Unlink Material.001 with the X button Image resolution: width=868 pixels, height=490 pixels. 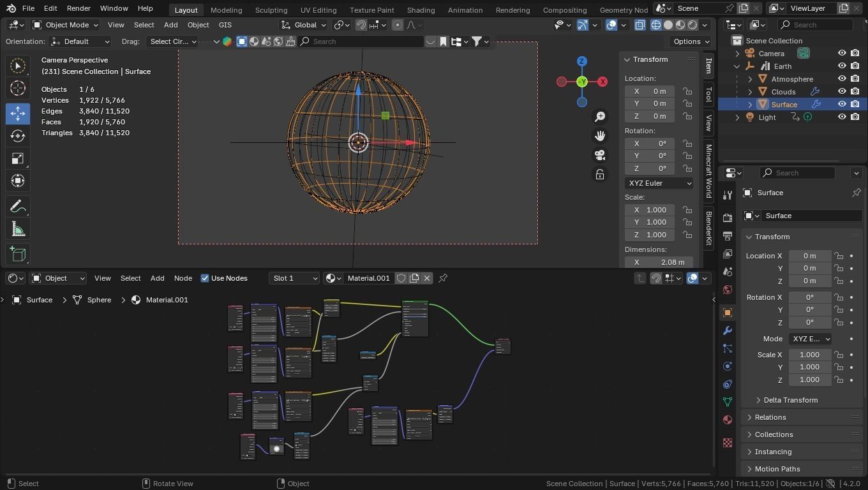[427, 278]
